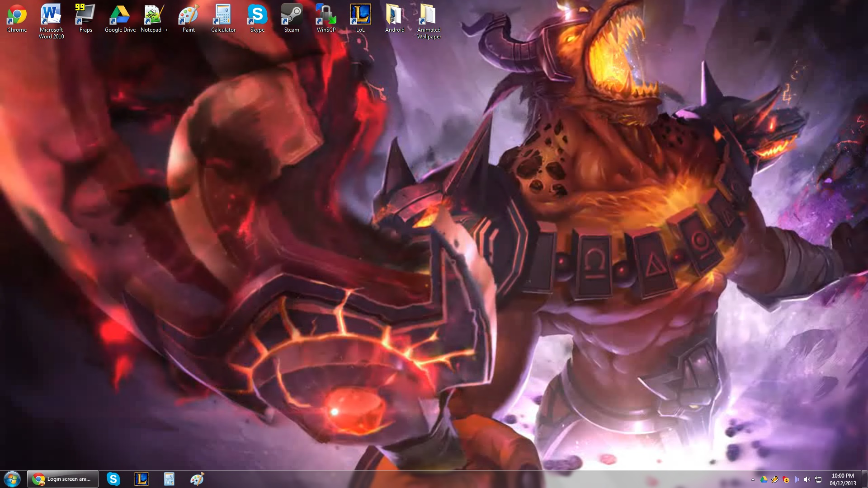Open the network status tray icon
This screenshot has height=488, width=868.
(818, 479)
